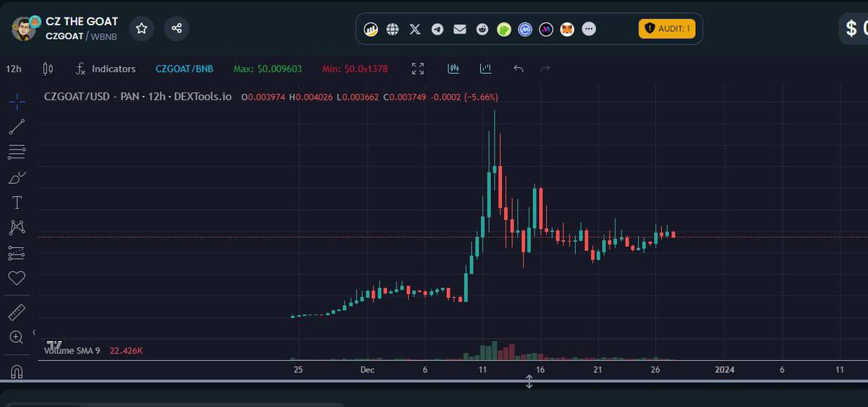Select the text annotation tool
Image resolution: width=868 pixels, height=407 pixels.
pos(17,202)
